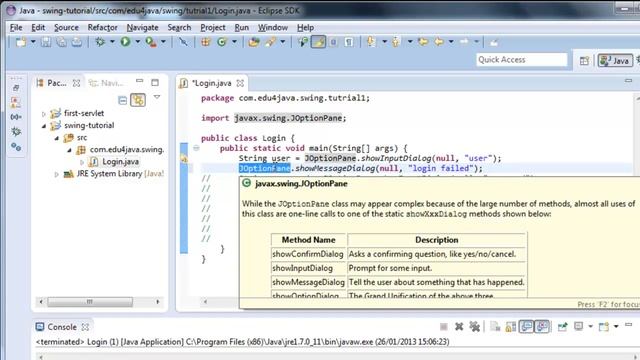
Task: Click the Next Annotation icon
Action: click(x=371, y=42)
